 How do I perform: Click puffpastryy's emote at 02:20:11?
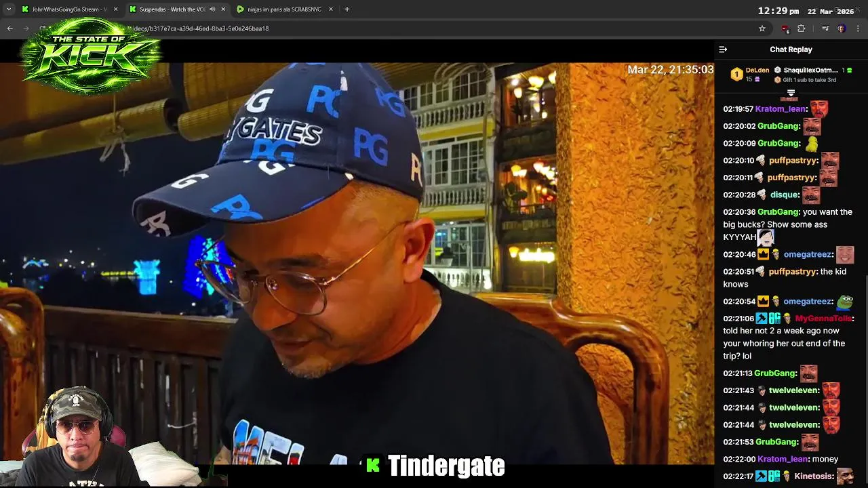coord(828,178)
